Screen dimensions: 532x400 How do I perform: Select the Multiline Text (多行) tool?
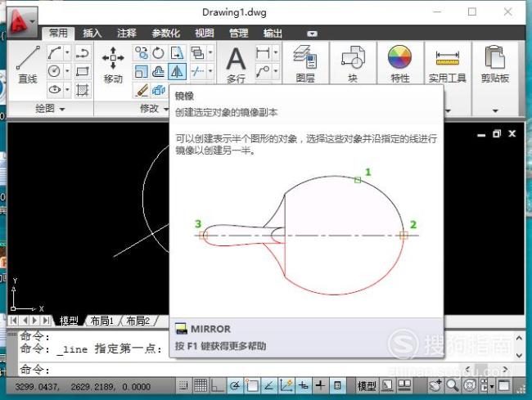236,65
